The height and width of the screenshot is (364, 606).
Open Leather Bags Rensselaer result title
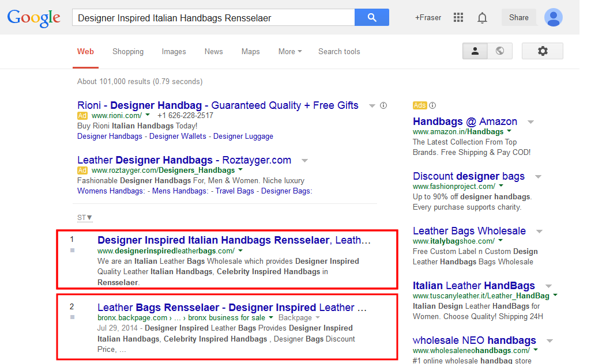coord(232,308)
